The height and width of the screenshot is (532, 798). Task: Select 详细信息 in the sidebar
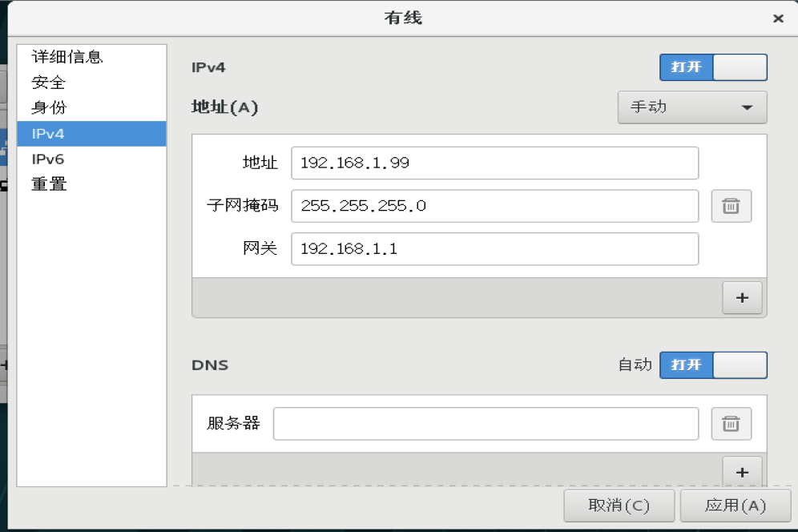coord(91,57)
